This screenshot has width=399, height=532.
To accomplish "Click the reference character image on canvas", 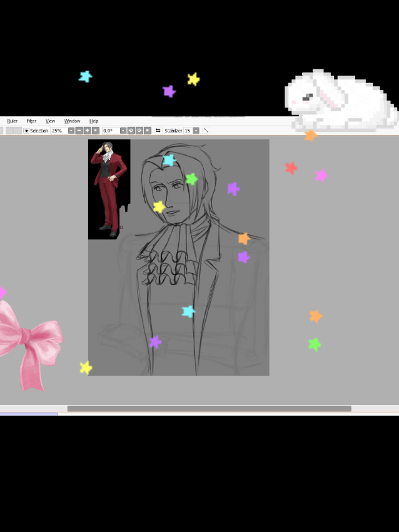I will click(x=109, y=189).
